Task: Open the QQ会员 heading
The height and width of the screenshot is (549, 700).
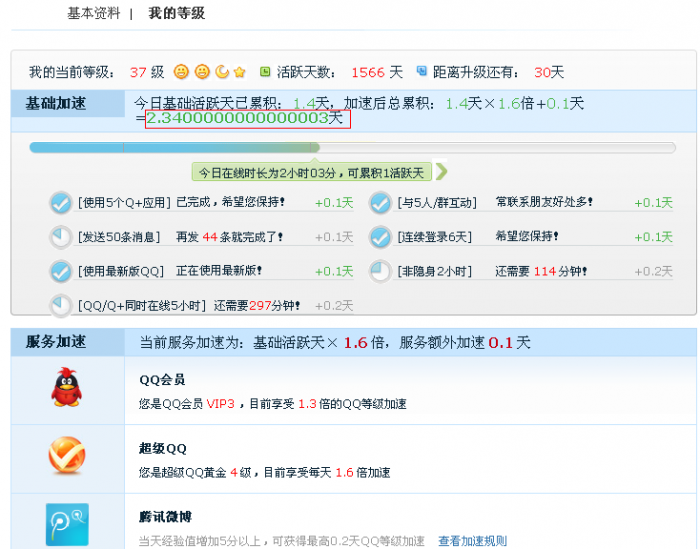Action: tap(162, 380)
